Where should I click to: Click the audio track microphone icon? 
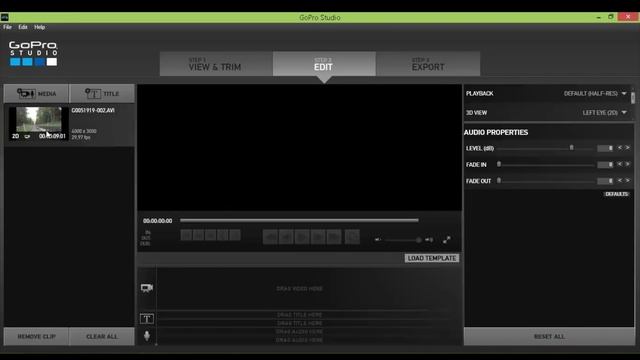[147, 336]
